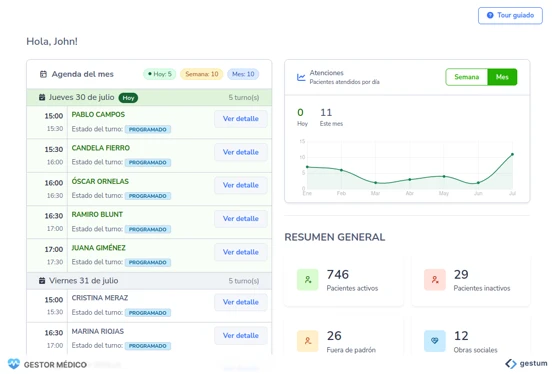View detail for Marina Riojas appointment
This screenshot has height=374, width=557.
(x=240, y=335)
